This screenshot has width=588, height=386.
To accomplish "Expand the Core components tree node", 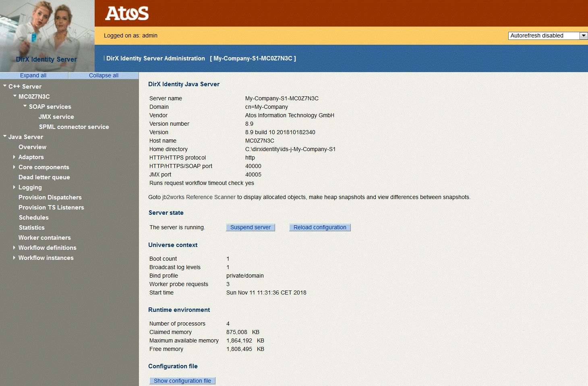I will pos(14,167).
